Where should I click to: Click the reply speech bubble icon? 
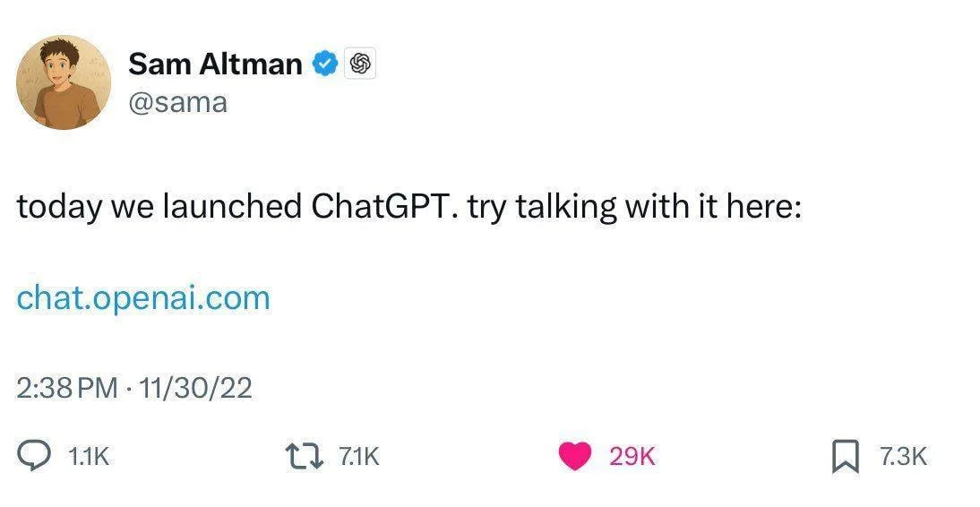coord(35,457)
